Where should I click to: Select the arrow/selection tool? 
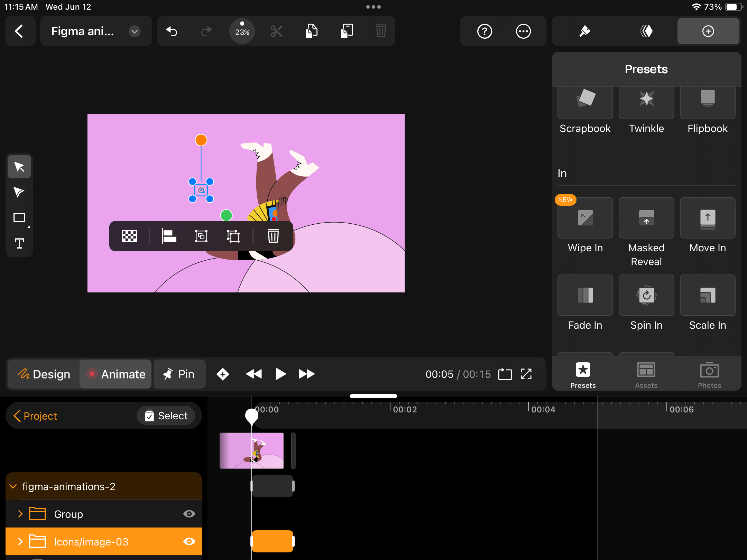(x=19, y=167)
